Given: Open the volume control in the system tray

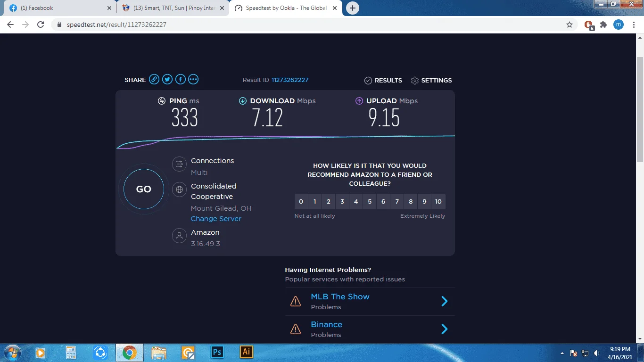Looking at the screenshot, I should coord(597,353).
